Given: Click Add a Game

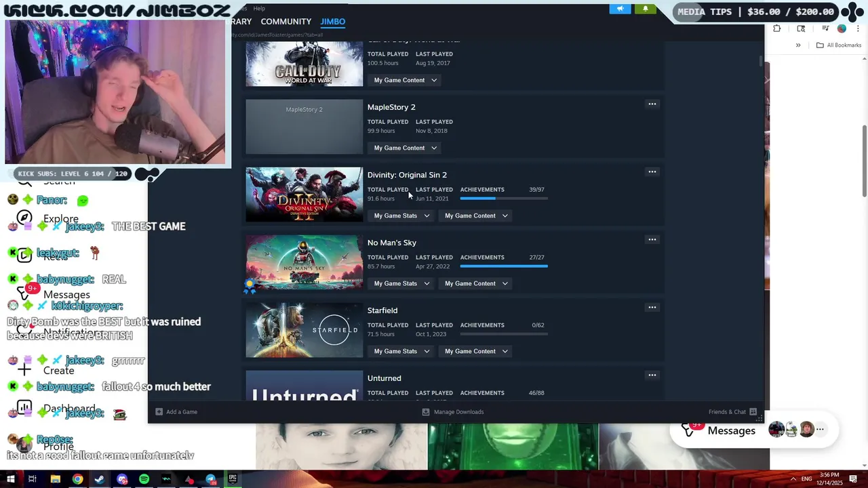Looking at the screenshot, I should click(x=176, y=411).
